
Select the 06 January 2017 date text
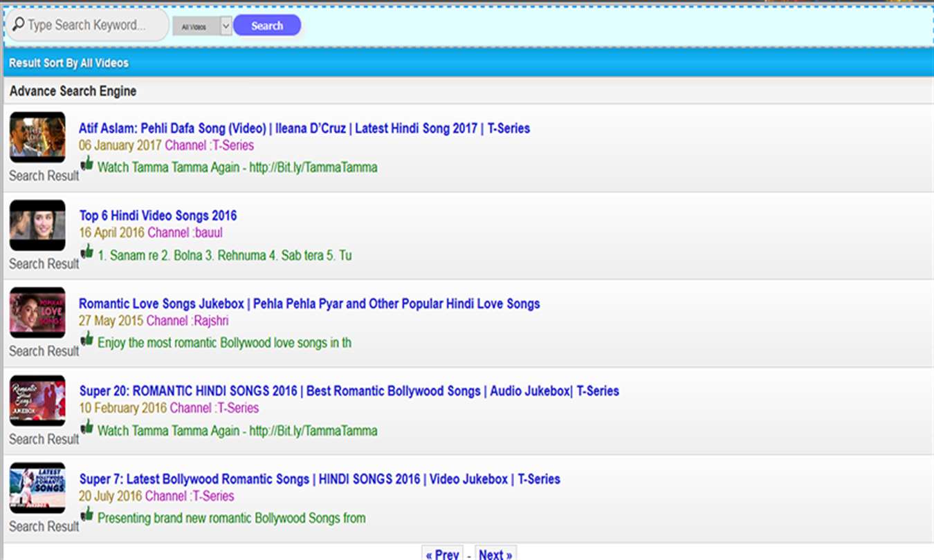coord(120,145)
